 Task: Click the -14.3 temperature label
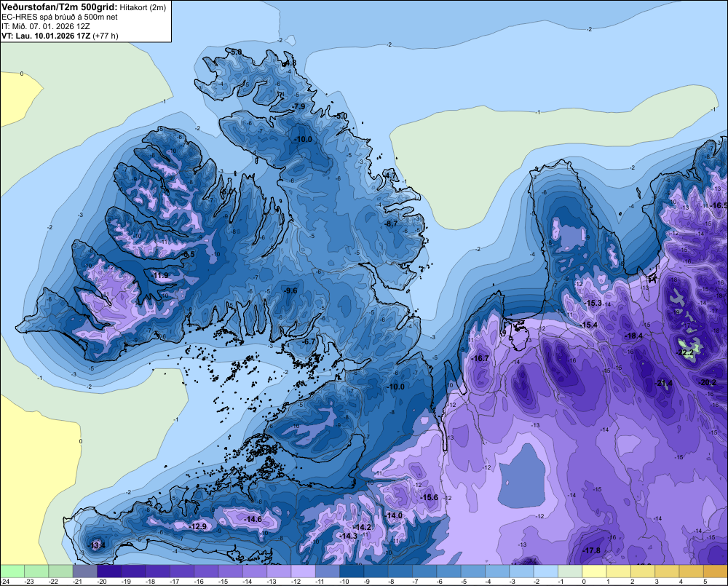click(348, 536)
